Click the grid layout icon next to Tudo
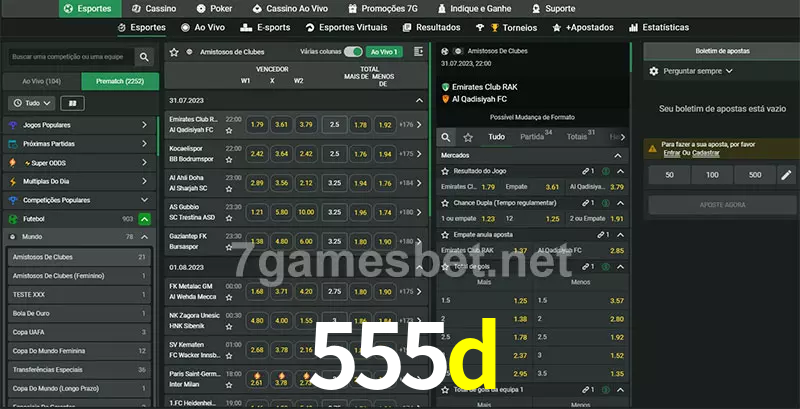This screenshot has height=409, width=800. 72,103
